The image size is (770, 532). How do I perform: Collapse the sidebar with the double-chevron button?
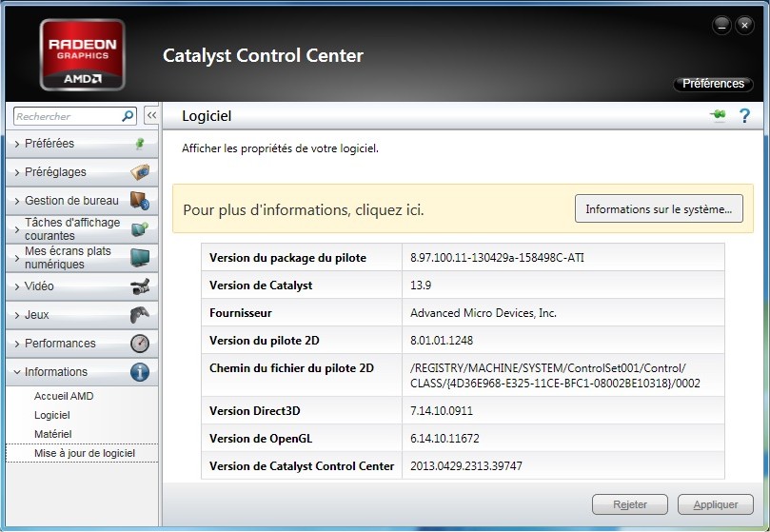click(151, 115)
